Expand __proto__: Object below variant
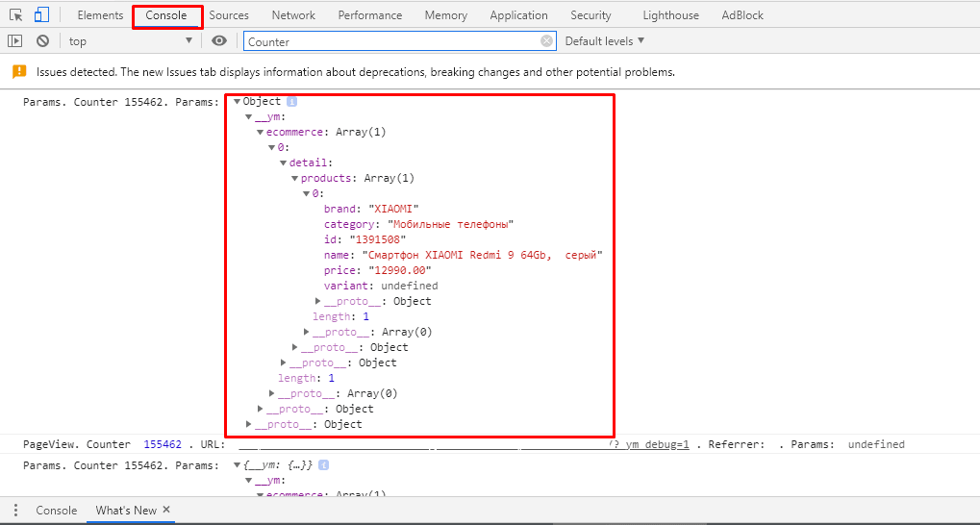 pyautogui.click(x=318, y=301)
